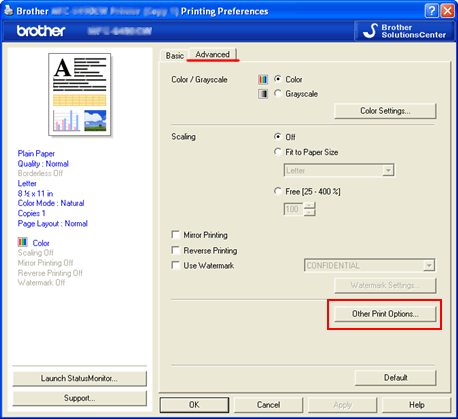Open the Brother Solutions Center link
The width and height of the screenshot is (458, 419).
point(405,31)
